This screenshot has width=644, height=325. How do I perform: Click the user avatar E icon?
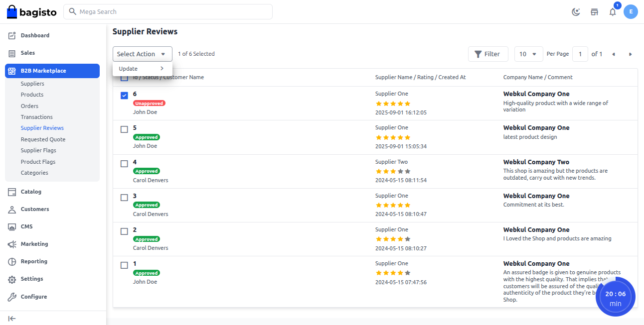[631, 11]
